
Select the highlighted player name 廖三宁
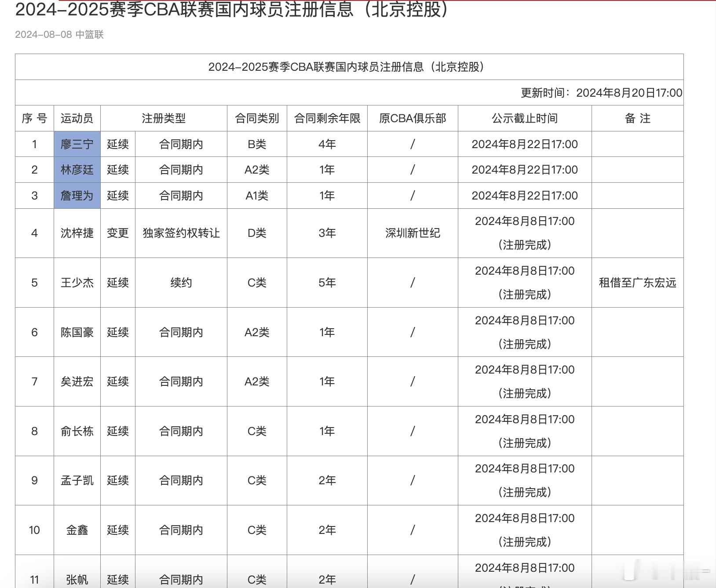(77, 144)
